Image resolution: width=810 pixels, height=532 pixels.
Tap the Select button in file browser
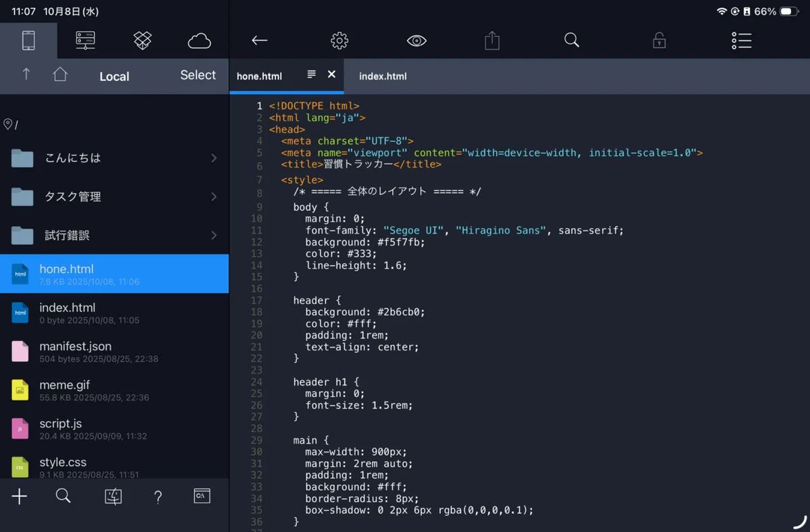198,75
